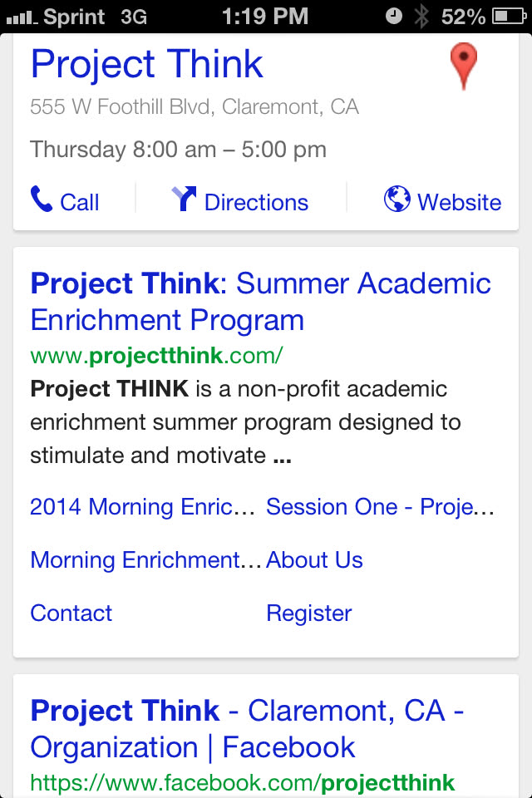
Task: Tap the cellular signal bars
Action: pos(22,16)
